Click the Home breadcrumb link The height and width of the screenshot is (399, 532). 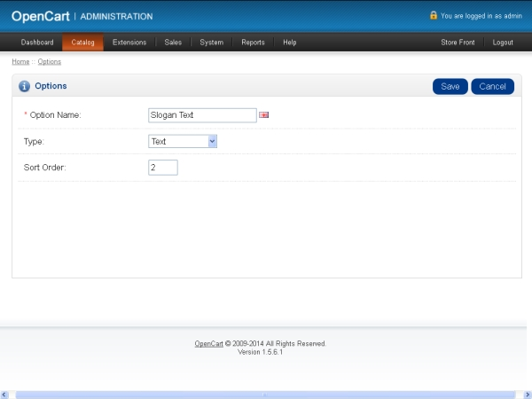20,62
